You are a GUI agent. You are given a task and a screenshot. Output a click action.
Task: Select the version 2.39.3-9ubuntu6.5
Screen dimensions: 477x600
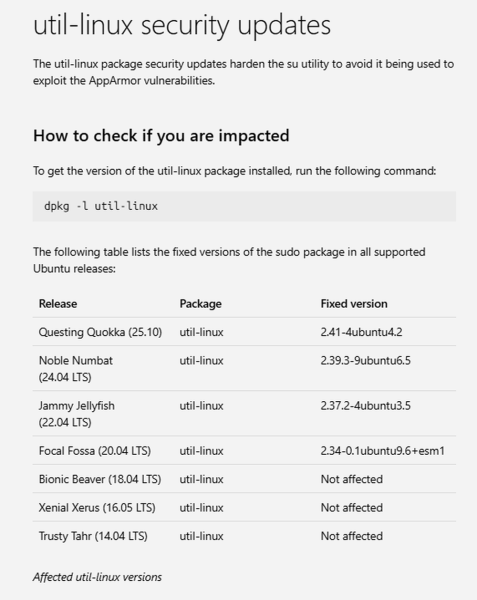[x=365, y=360]
